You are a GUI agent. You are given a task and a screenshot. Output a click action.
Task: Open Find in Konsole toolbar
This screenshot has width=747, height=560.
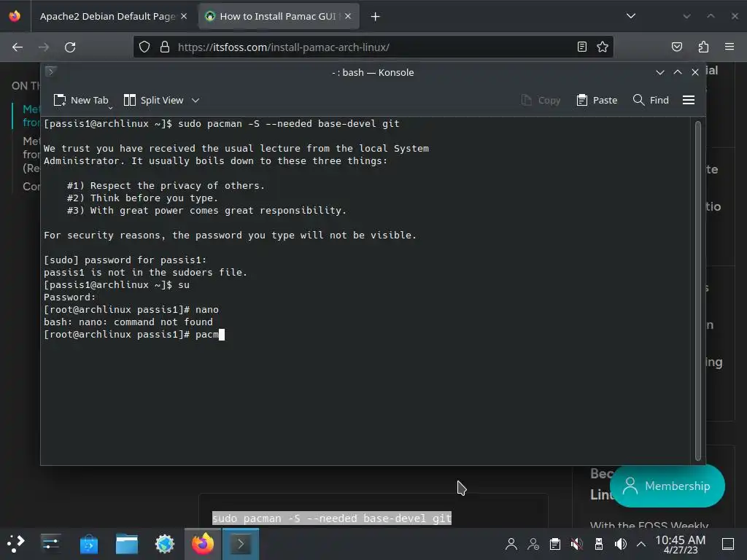point(651,100)
